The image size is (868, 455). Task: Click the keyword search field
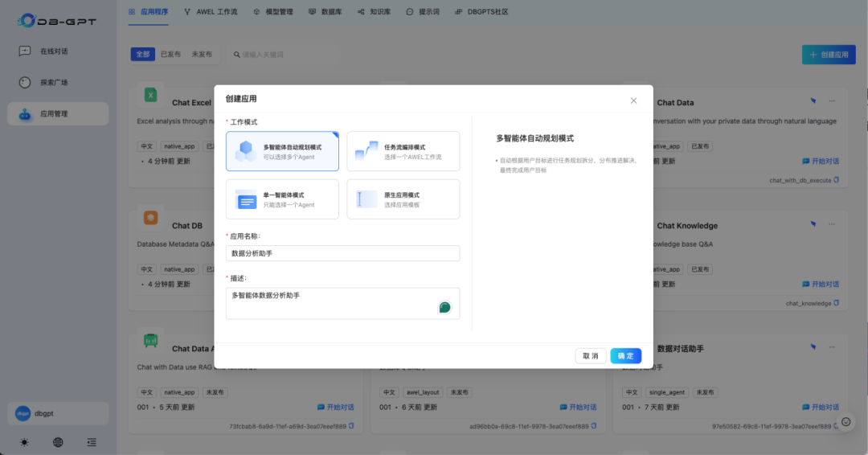284,54
